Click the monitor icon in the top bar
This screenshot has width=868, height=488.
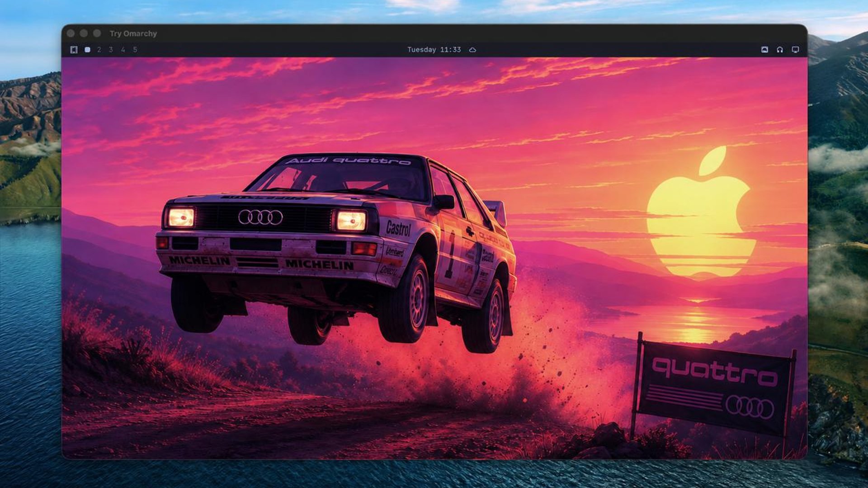pyautogui.click(x=795, y=50)
